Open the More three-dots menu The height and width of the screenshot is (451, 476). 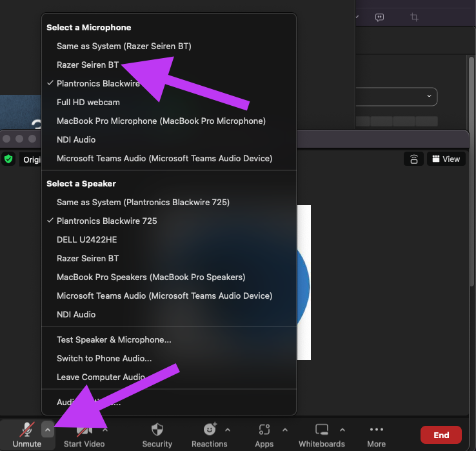pyautogui.click(x=377, y=429)
